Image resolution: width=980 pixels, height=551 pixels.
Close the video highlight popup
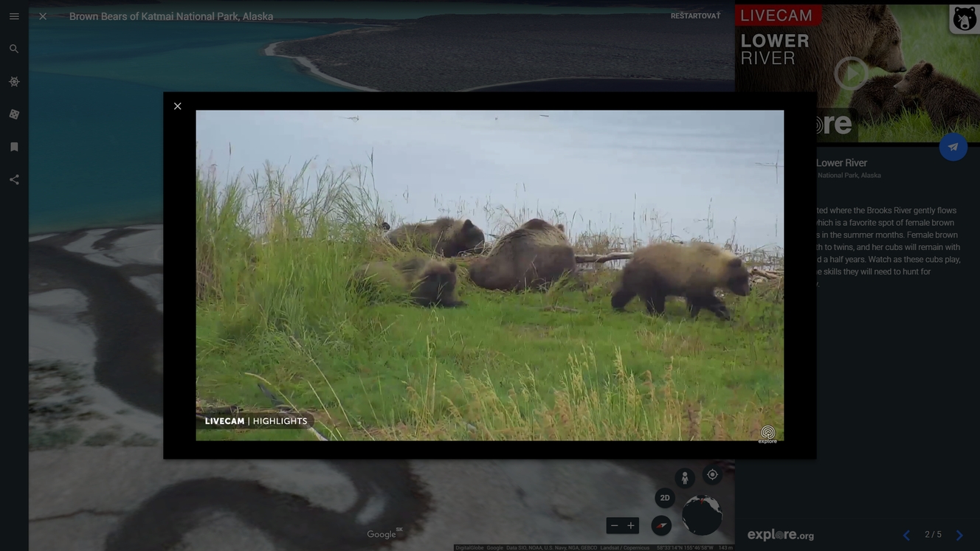point(177,106)
